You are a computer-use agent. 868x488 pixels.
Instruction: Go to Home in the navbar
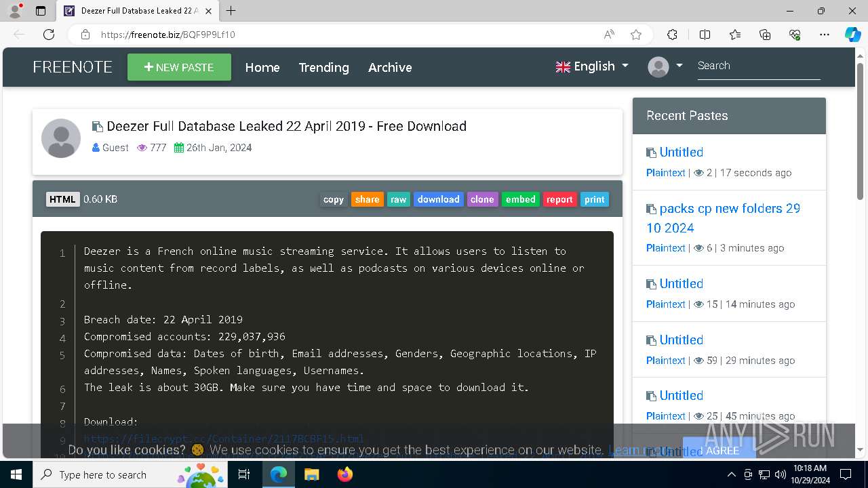(262, 67)
